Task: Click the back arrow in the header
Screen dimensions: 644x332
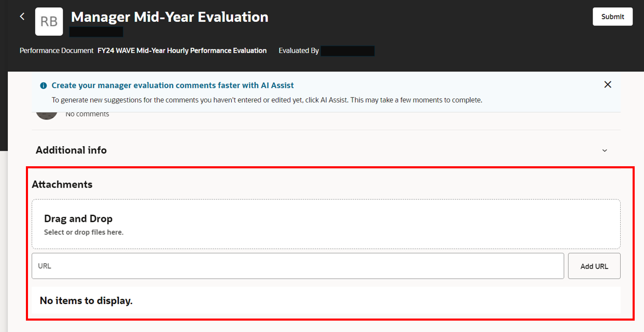Action: click(22, 16)
